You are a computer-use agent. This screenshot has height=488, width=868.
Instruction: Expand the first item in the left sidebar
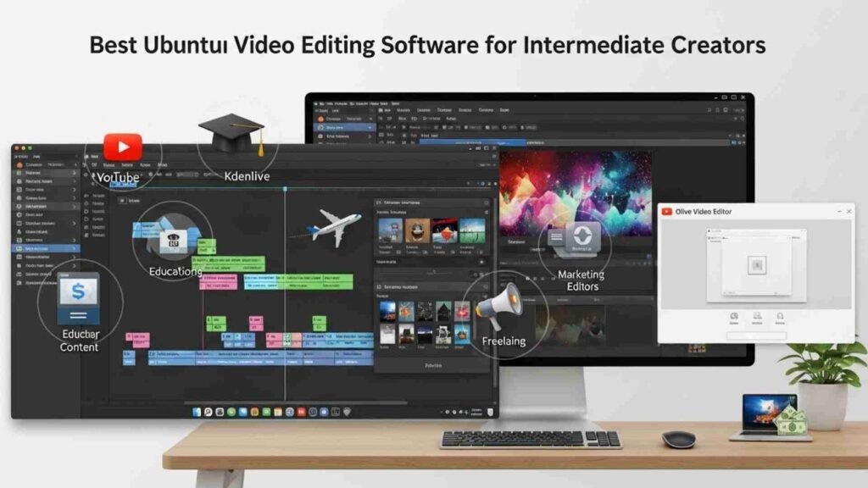75,164
